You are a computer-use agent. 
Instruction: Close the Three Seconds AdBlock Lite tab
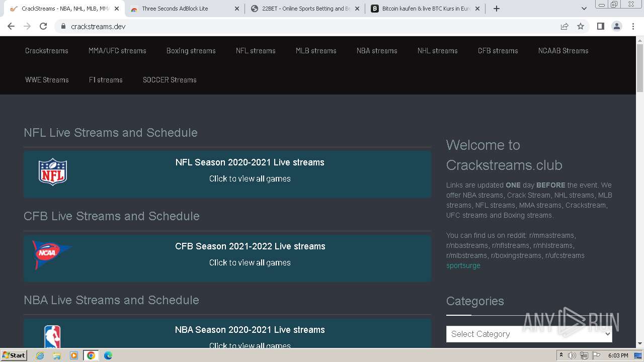237,9
